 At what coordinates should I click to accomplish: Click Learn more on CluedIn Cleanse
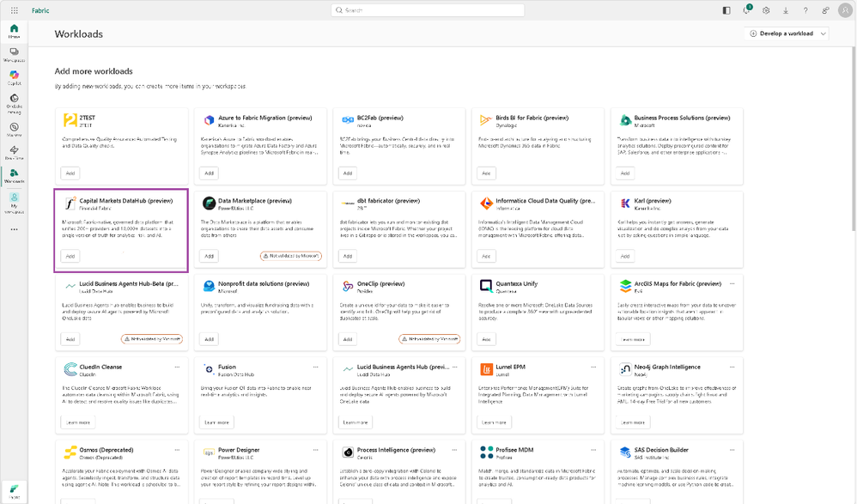click(78, 422)
